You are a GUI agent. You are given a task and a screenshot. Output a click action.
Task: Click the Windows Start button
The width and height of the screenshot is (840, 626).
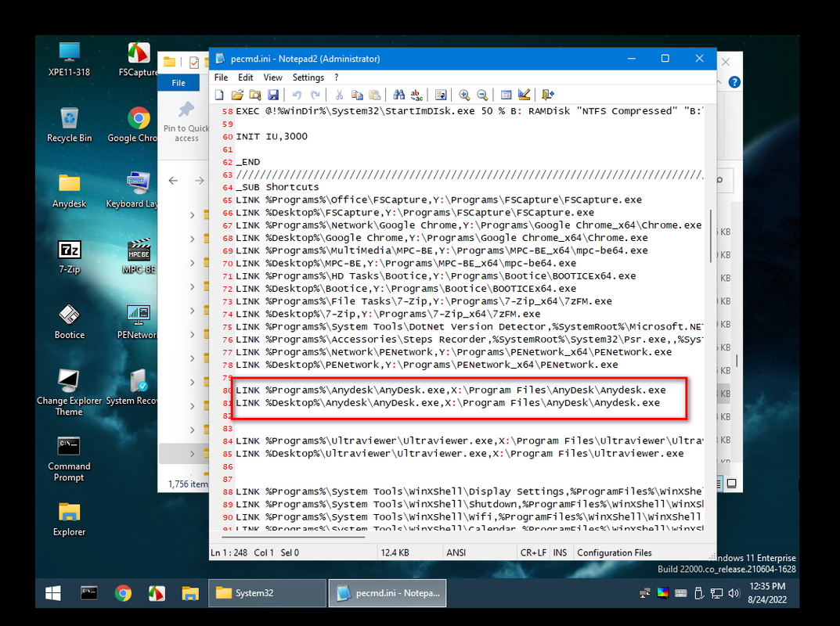click(x=53, y=593)
